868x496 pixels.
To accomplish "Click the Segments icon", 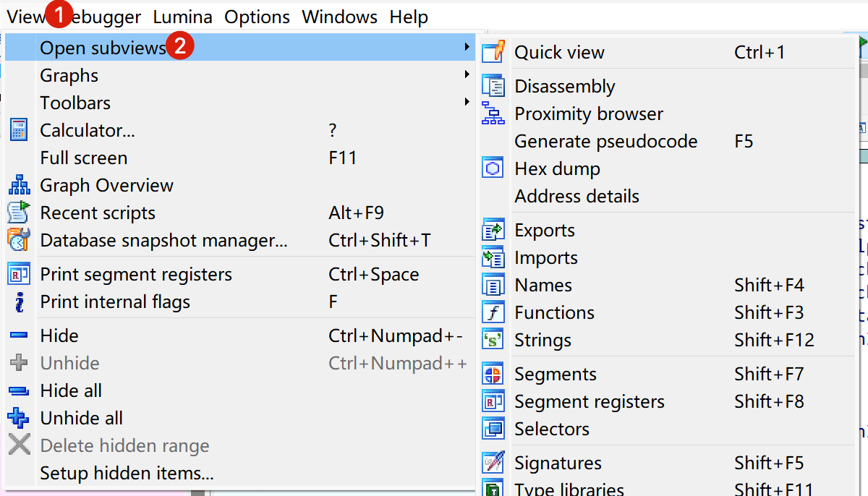I will (493, 374).
